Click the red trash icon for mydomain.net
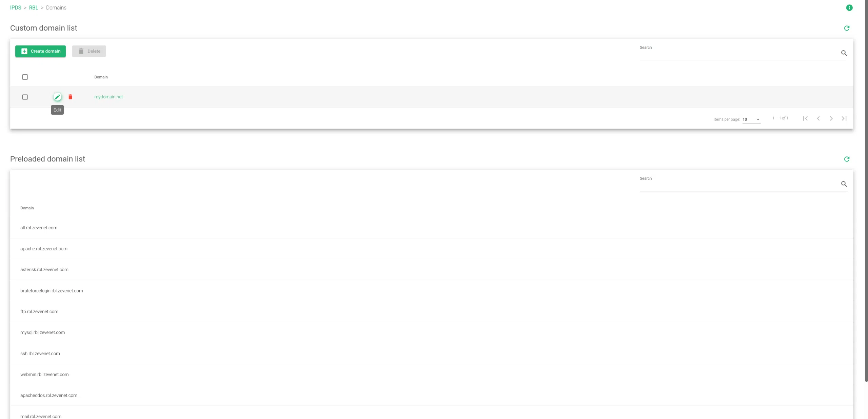The width and height of the screenshot is (868, 419). tap(71, 97)
